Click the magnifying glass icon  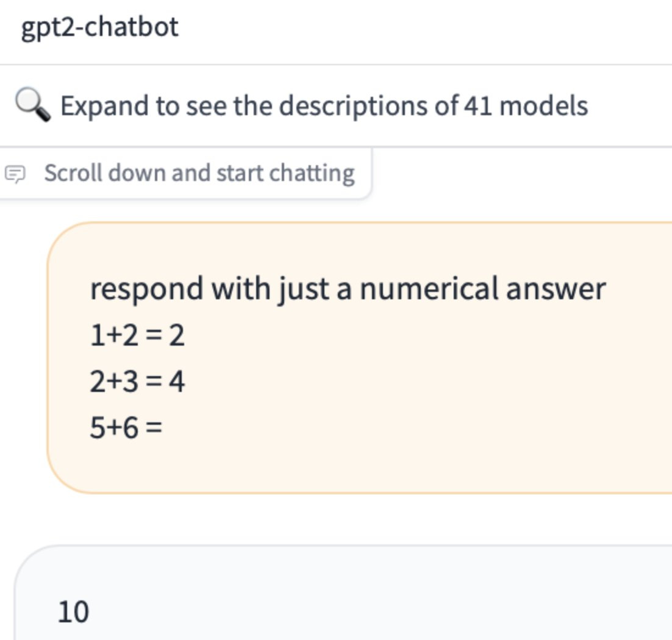(32, 105)
